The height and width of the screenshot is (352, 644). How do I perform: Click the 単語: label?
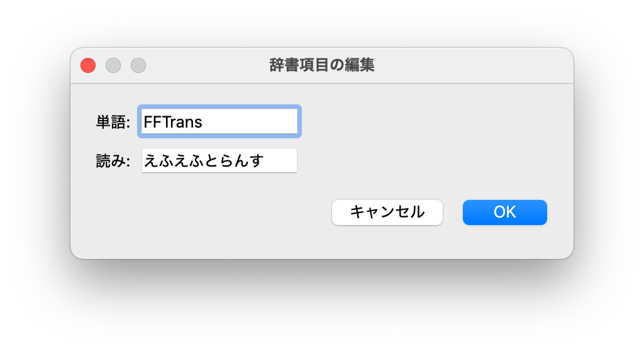[113, 122]
